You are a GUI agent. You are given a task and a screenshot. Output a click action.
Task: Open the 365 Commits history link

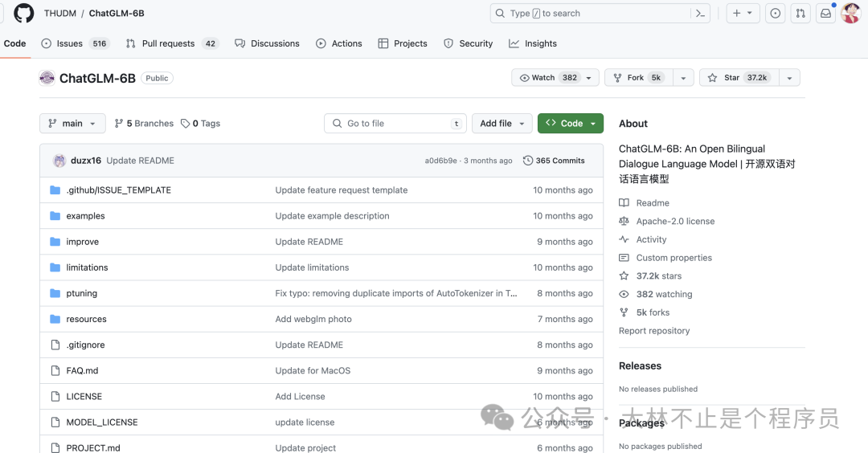click(554, 161)
